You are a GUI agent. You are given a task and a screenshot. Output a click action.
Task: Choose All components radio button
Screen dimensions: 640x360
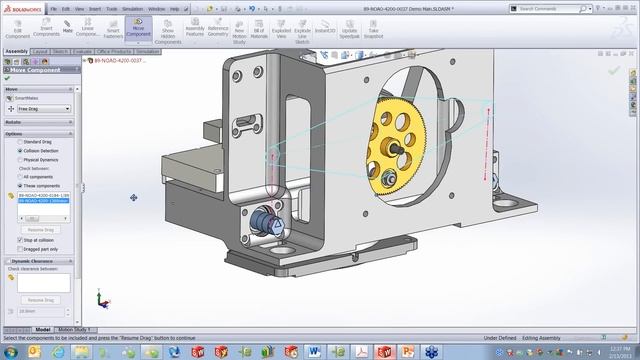tap(20, 177)
